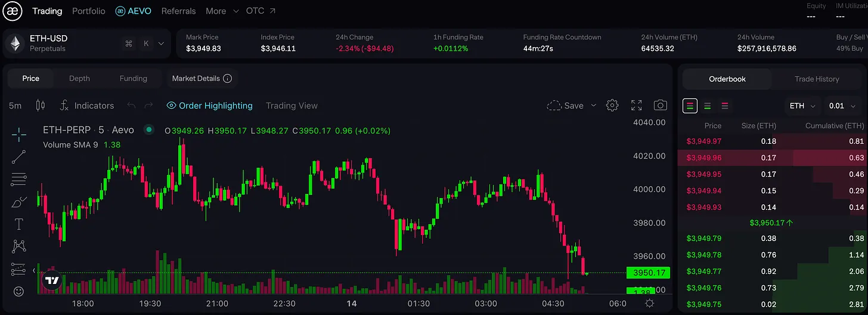Select the crosshair cursor tool
868x315 pixels.
(18, 134)
